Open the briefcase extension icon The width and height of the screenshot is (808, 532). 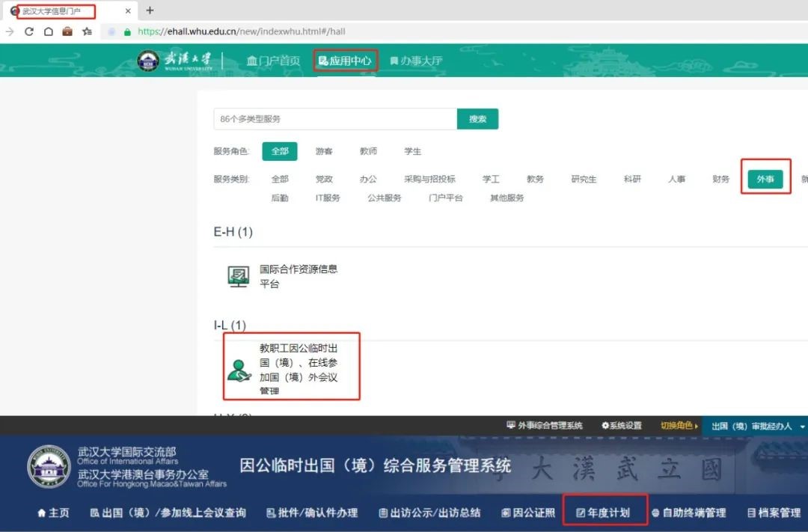click(67, 31)
